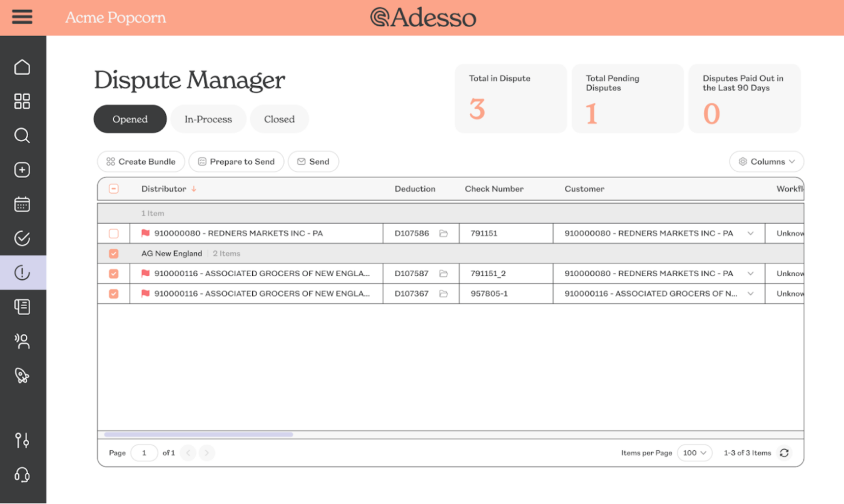Click the Send button
Viewport: 844px width, 504px height.
pyautogui.click(x=313, y=161)
